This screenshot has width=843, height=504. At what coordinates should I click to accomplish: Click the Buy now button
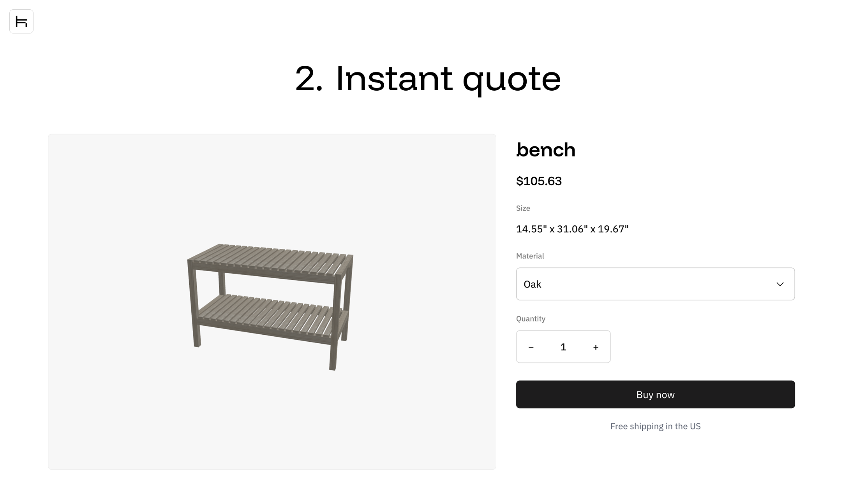(x=655, y=395)
